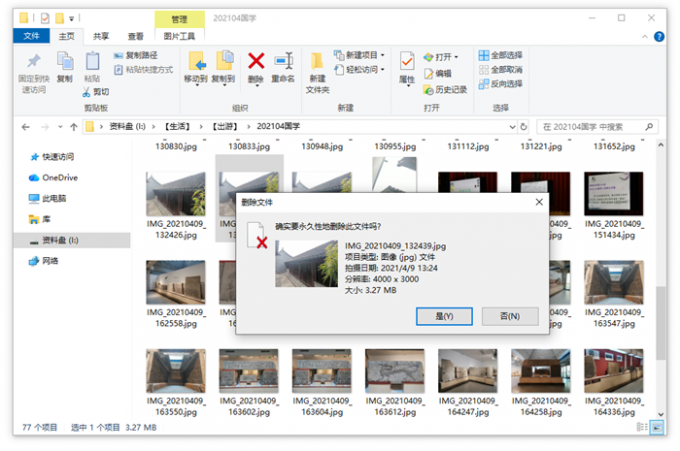The width and height of the screenshot is (680, 451).
Task: Select thumbnail IMG_20210409_162558.jpg
Action: pos(176,282)
